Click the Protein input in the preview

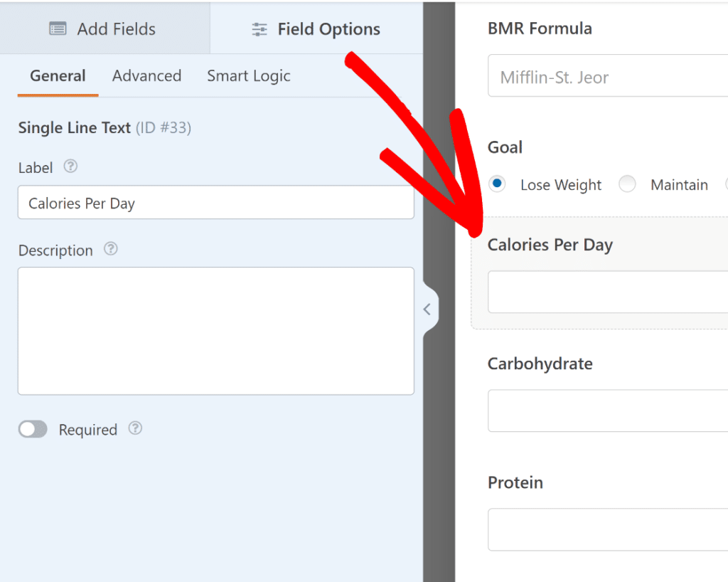point(611,530)
